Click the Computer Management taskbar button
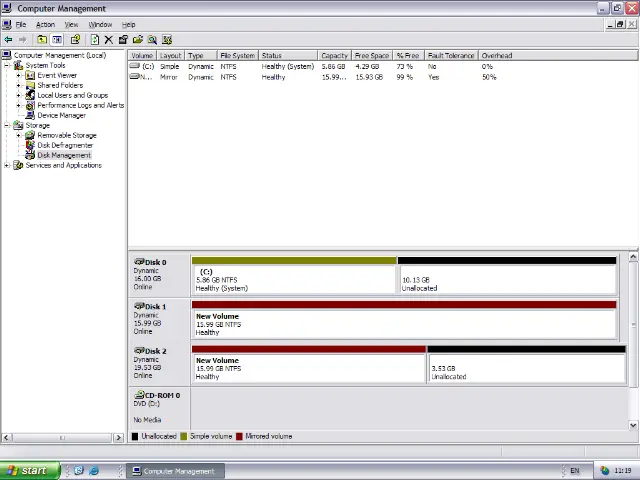 click(x=175, y=471)
